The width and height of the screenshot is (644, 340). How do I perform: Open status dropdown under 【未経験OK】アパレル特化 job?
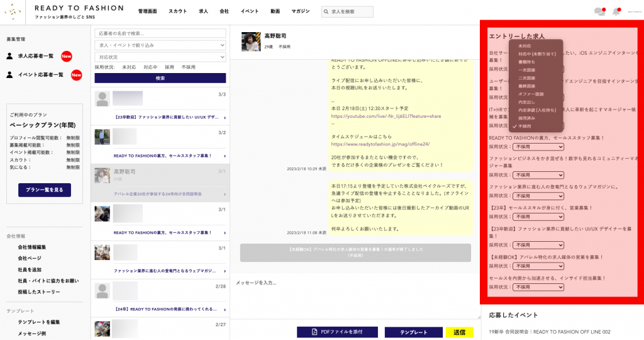[x=538, y=266]
